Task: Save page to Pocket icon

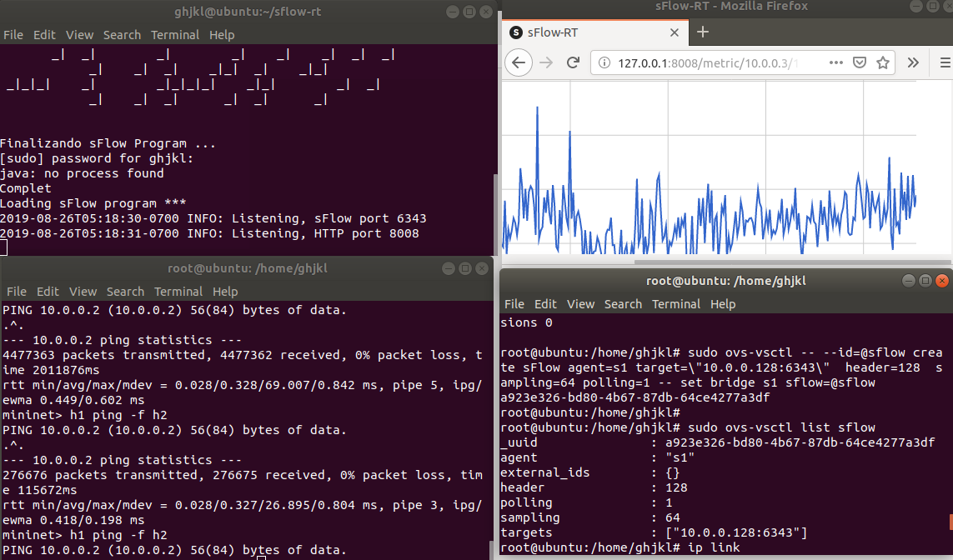Action: pos(859,62)
